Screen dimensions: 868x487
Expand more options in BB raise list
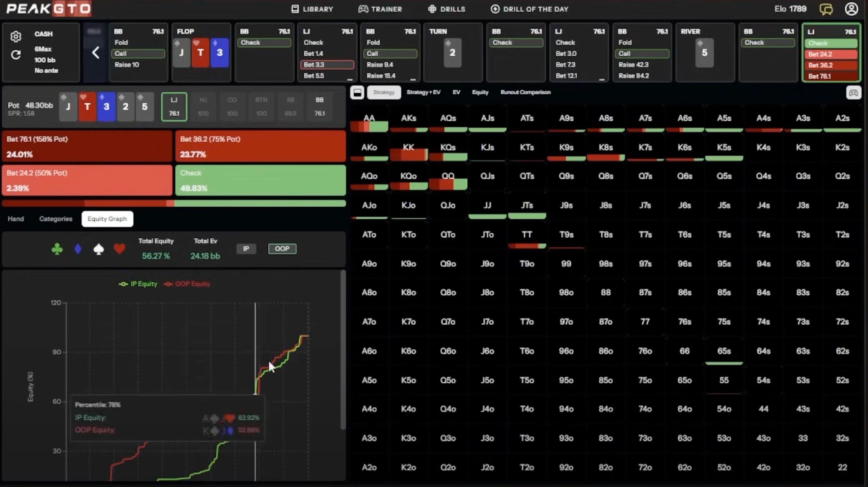413,80
